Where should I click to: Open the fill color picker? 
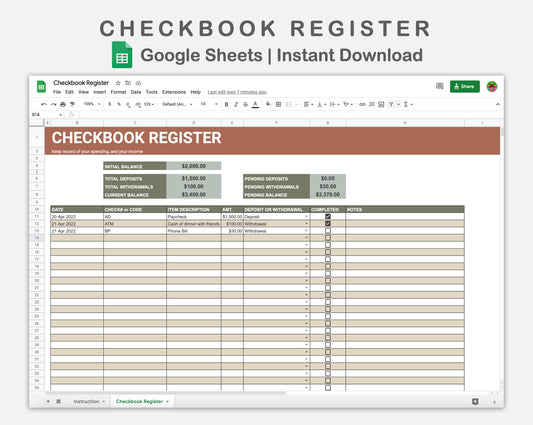(269, 104)
